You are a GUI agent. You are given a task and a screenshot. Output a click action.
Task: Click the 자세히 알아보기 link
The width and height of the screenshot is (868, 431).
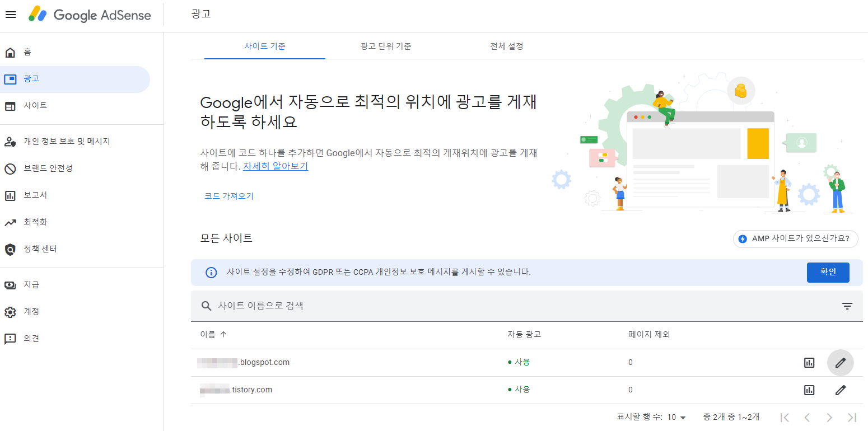coord(276,167)
